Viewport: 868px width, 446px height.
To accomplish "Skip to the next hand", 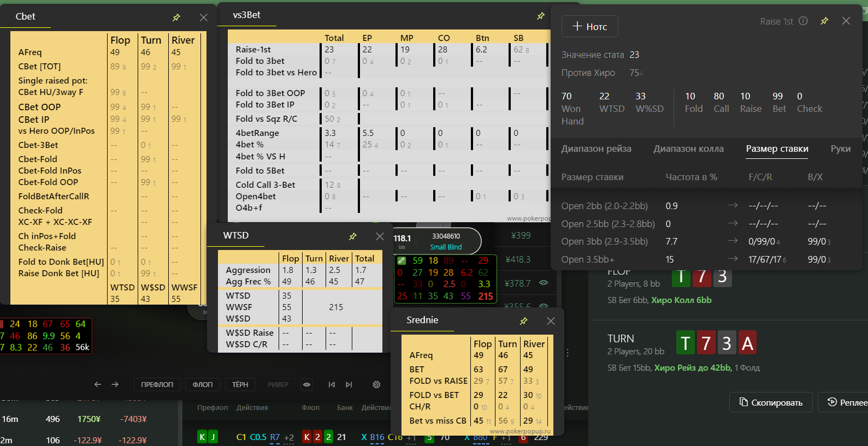I will click(349, 384).
